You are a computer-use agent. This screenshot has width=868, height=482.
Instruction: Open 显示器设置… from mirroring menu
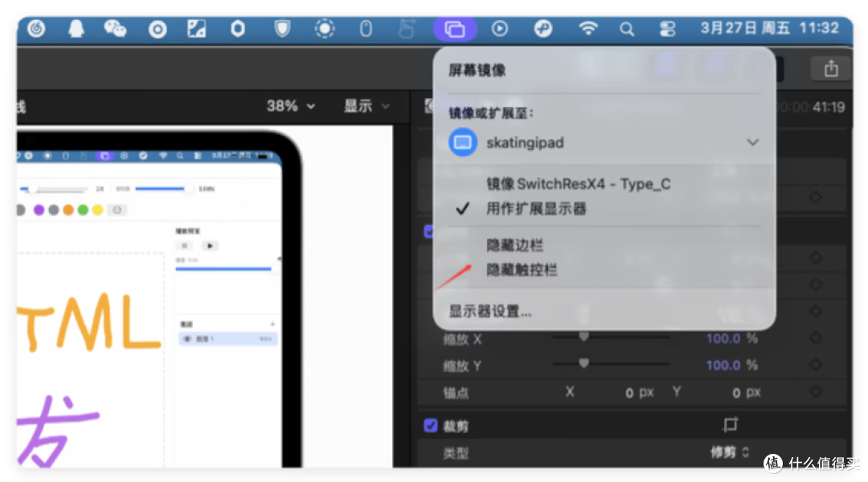click(x=490, y=311)
